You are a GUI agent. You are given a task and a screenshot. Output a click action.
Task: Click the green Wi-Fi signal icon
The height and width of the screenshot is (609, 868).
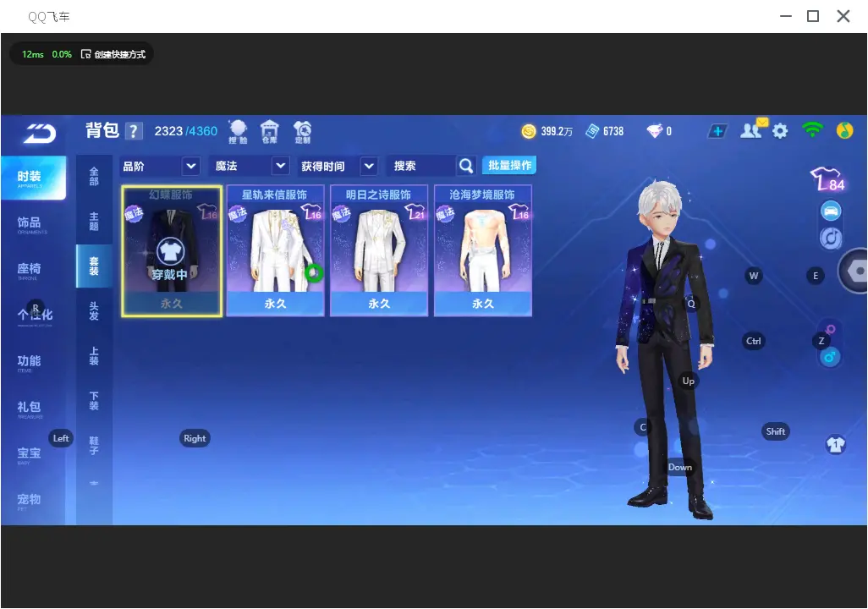(812, 130)
